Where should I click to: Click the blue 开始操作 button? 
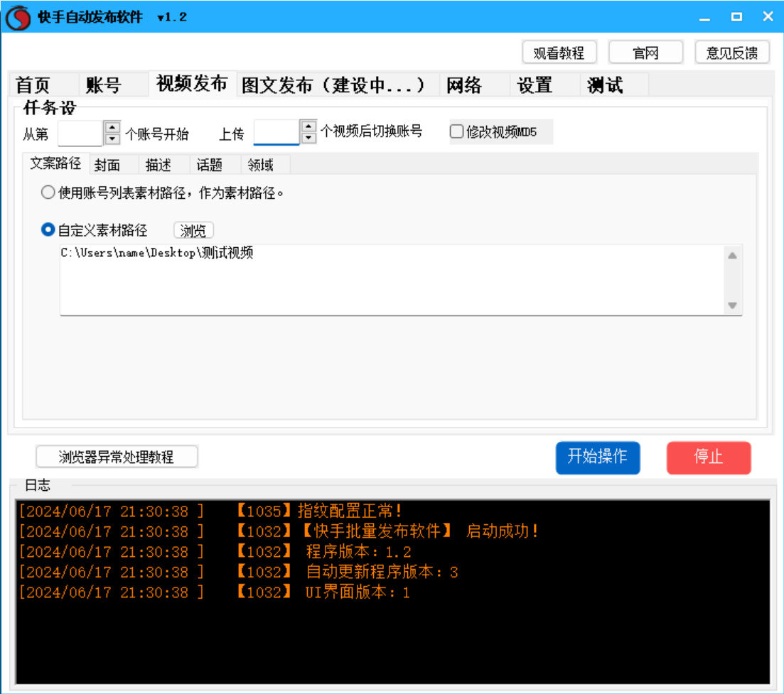point(598,457)
